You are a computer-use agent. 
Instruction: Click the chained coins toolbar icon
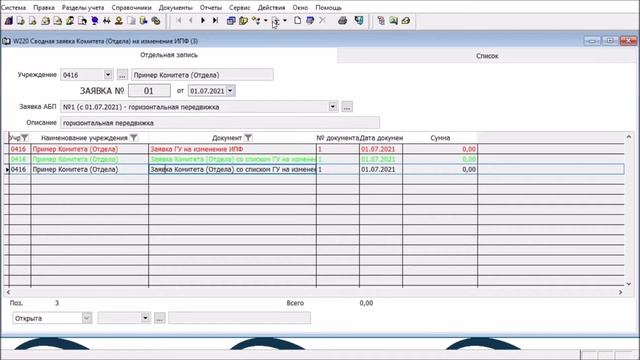156,20
